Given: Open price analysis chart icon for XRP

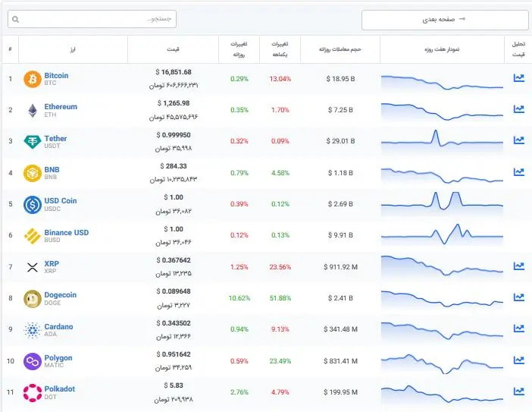Looking at the screenshot, I should pos(518,266).
